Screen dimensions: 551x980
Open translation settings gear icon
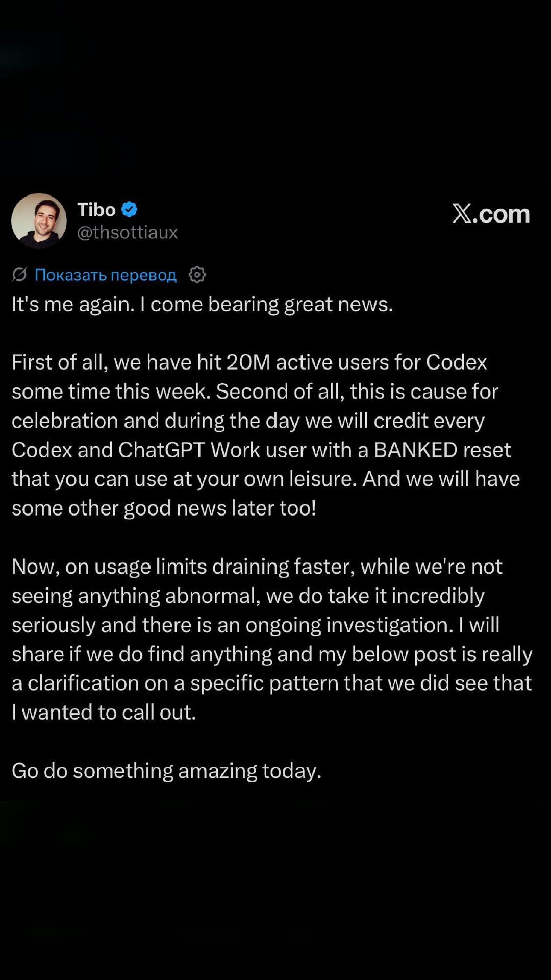click(x=197, y=275)
